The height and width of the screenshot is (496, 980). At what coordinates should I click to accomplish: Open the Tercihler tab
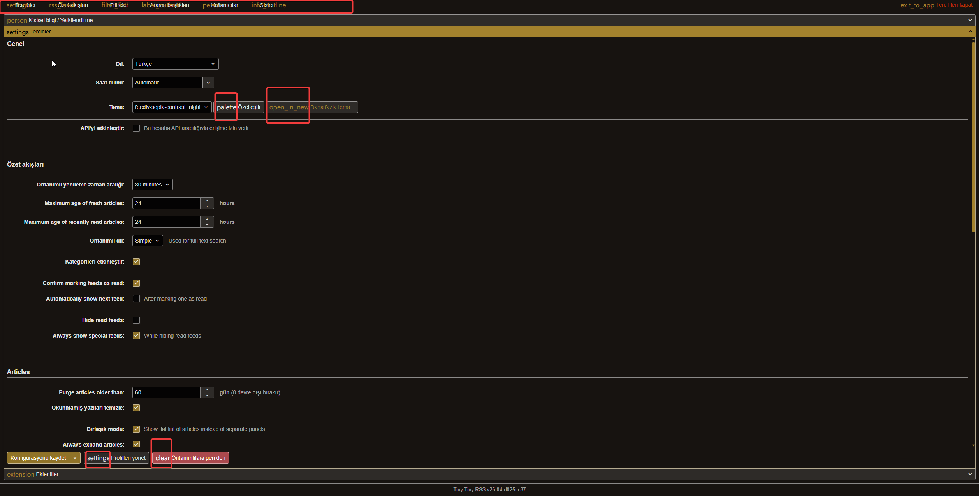pos(21,5)
